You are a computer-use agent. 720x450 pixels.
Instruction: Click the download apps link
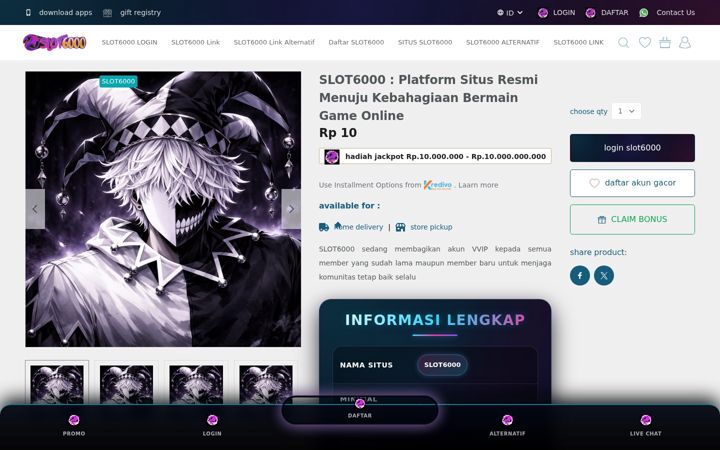tap(66, 13)
